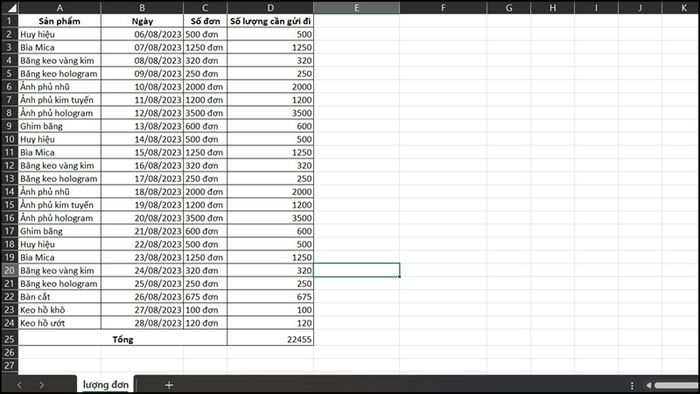Image resolution: width=700 pixels, height=394 pixels.
Task: Select row 1 header
Action: 9,21
